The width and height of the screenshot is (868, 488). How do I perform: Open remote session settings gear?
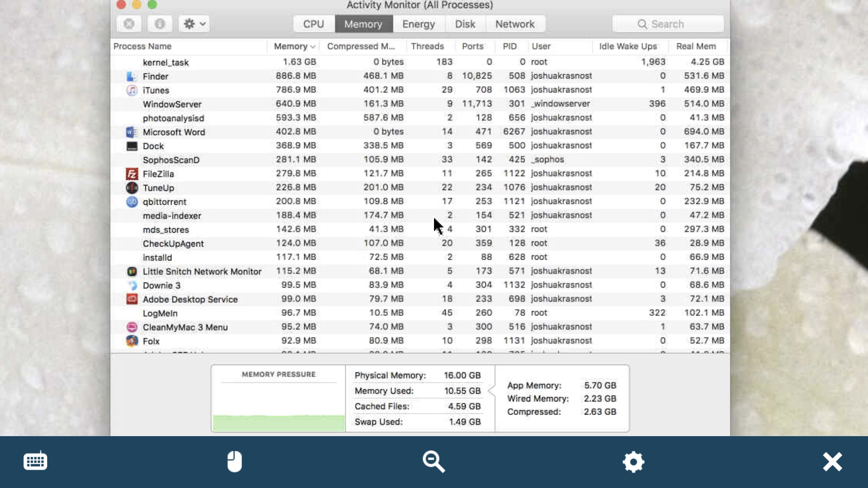coord(633,462)
